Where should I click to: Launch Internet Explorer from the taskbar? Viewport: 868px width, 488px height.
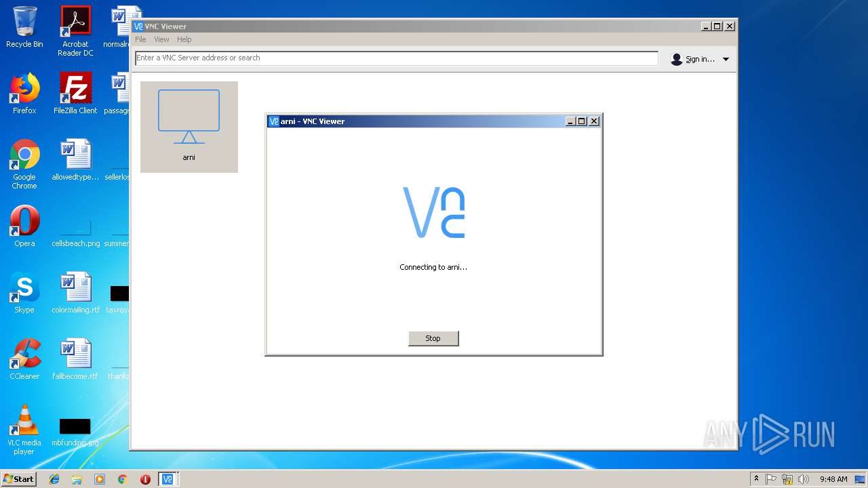[x=54, y=479]
